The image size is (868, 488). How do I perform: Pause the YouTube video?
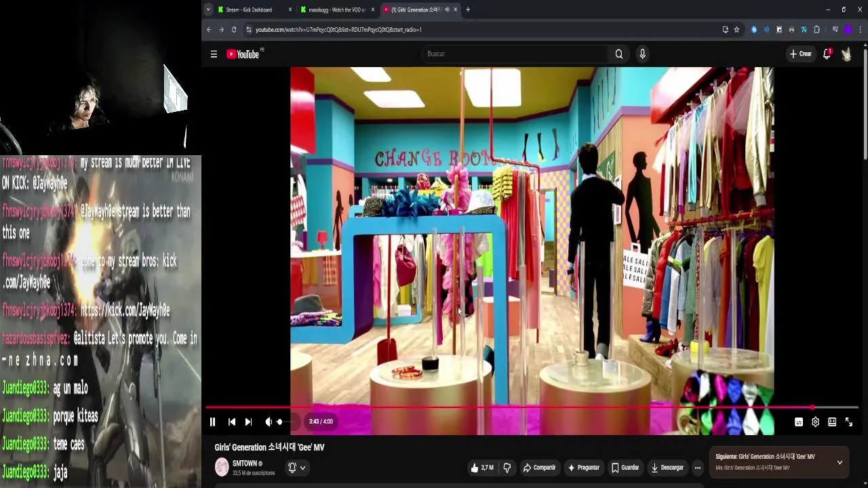pos(212,422)
